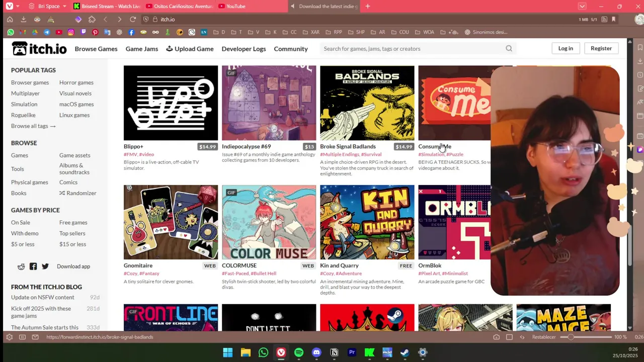644x362 pixels.
Task: Open the SHP bookmarks folder
Action: (x=356, y=32)
